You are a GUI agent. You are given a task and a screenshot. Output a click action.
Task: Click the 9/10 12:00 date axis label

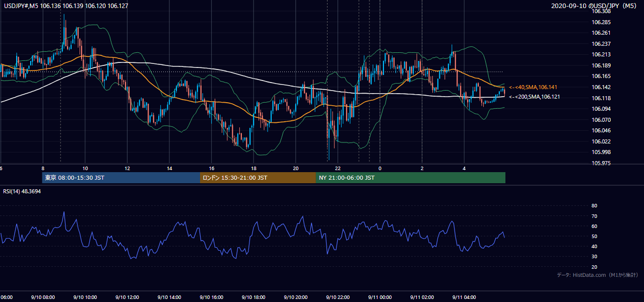pos(126,297)
